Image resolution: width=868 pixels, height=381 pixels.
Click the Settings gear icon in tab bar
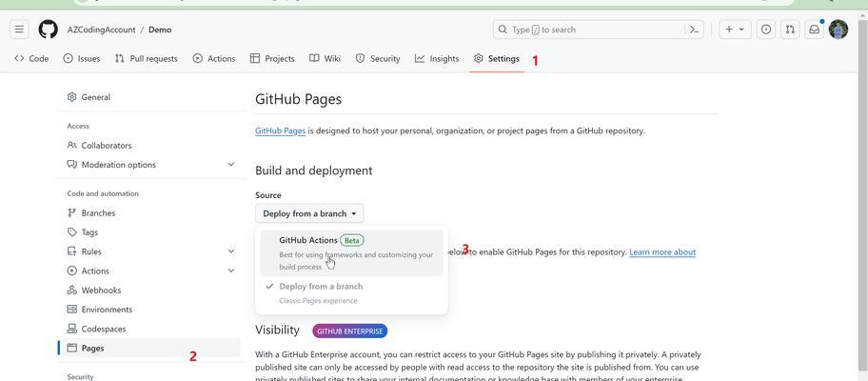[x=479, y=58]
